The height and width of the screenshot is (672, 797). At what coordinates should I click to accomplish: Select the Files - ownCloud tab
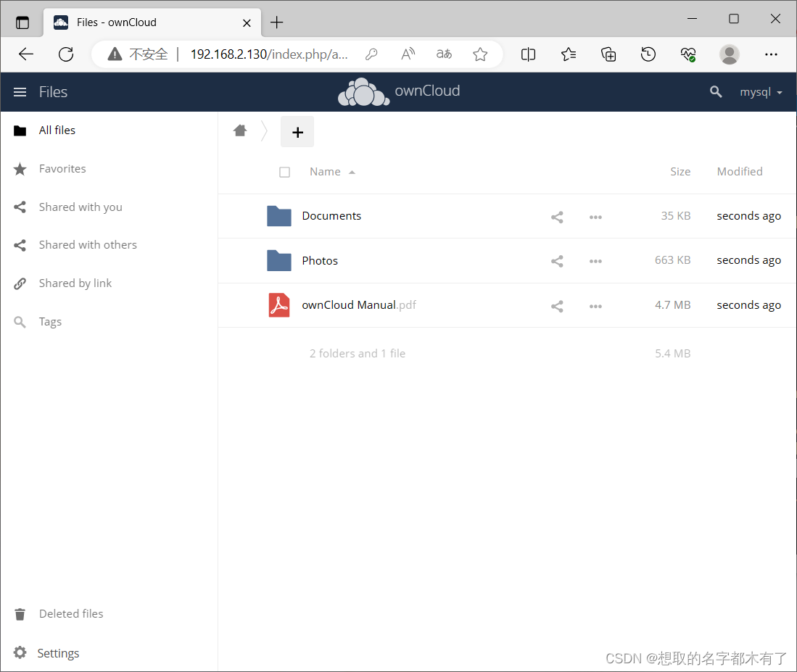click(x=152, y=23)
